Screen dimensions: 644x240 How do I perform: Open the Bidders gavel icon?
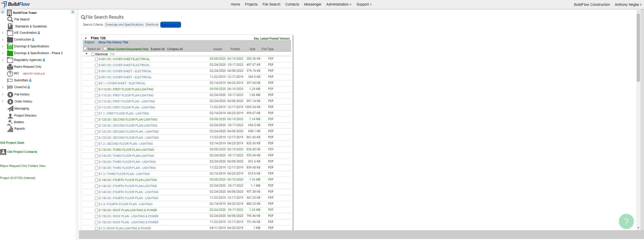coord(10,122)
